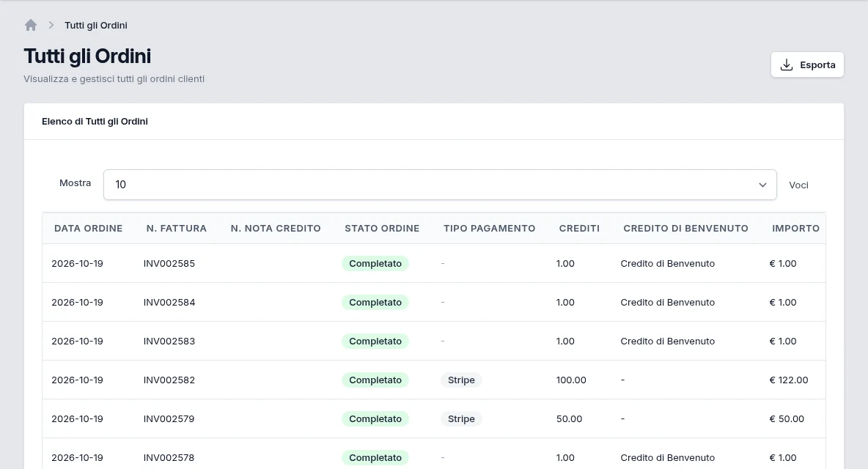Select invoice number INV002582
868x469 pixels.
[169, 380]
